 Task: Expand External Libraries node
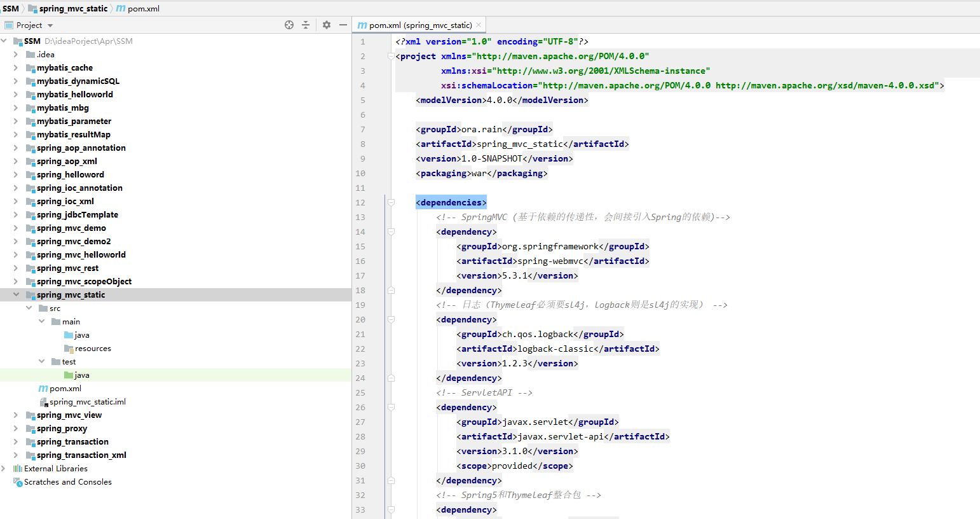pyautogui.click(x=4, y=468)
